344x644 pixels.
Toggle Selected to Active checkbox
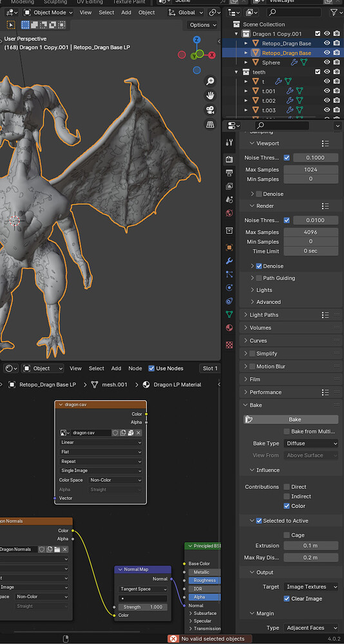tap(259, 521)
